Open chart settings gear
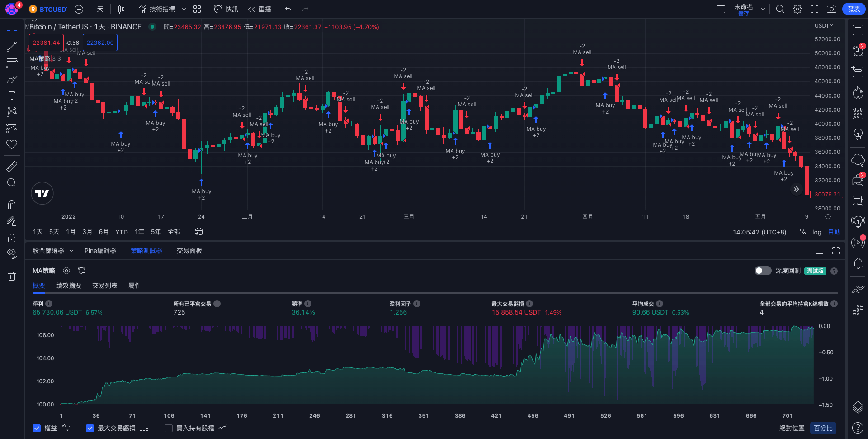This screenshot has height=439, width=868. point(797,9)
